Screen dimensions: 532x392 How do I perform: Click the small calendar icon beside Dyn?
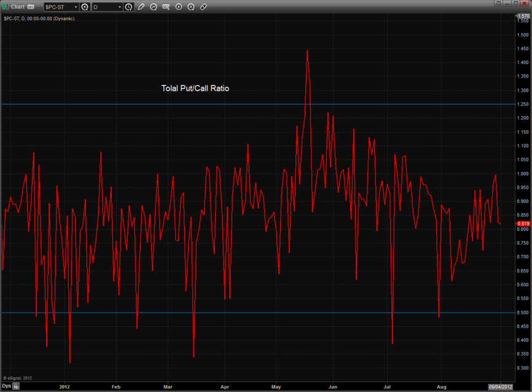(17, 386)
